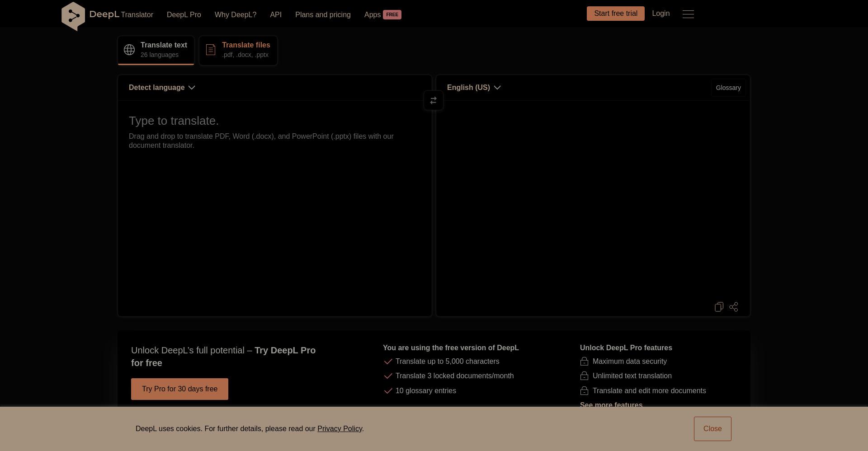868x451 pixels.
Task: Switch to the Translate text tab
Action: pyautogui.click(x=156, y=50)
